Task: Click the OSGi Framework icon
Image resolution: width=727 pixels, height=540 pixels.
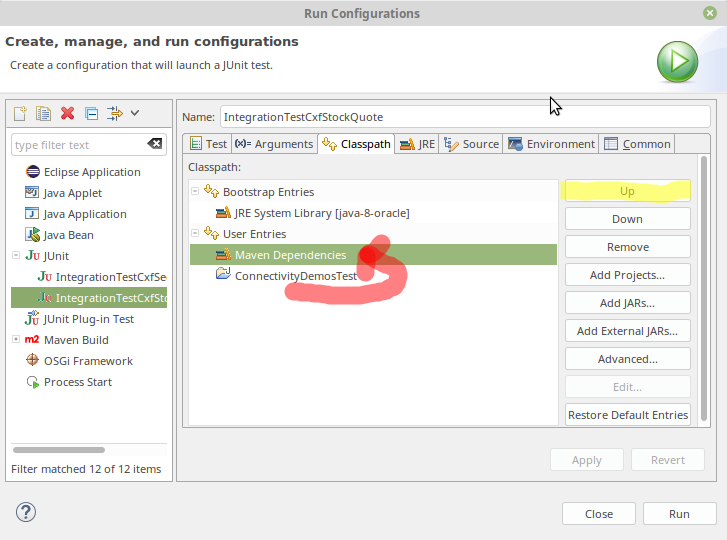Action: pos(32,360)
